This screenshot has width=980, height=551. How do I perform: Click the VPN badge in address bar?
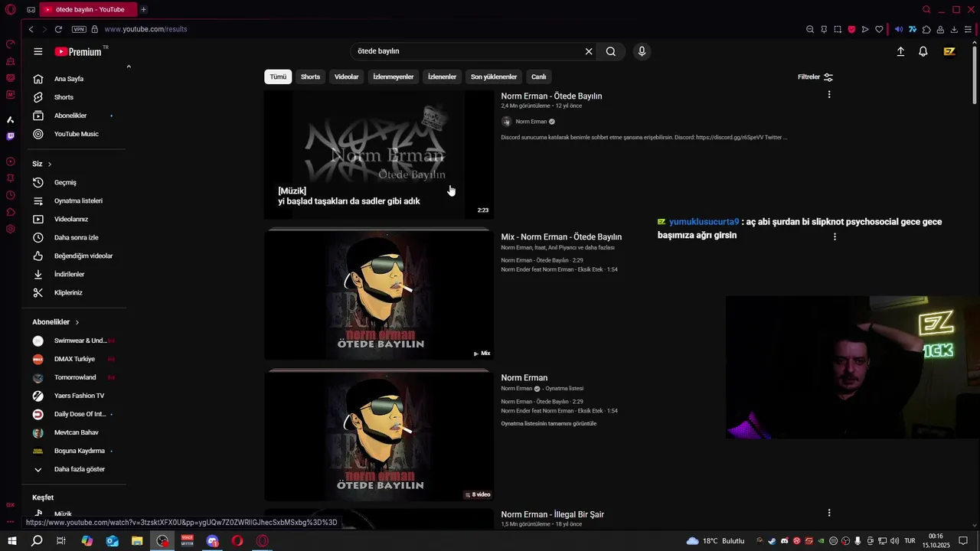click(x=79, y=29)
